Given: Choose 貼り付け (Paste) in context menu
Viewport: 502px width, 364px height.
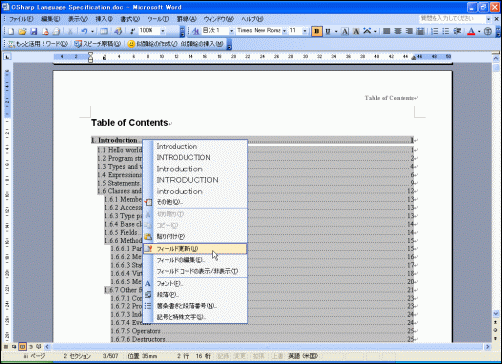Looking at the screenshot, I should 195,237.
